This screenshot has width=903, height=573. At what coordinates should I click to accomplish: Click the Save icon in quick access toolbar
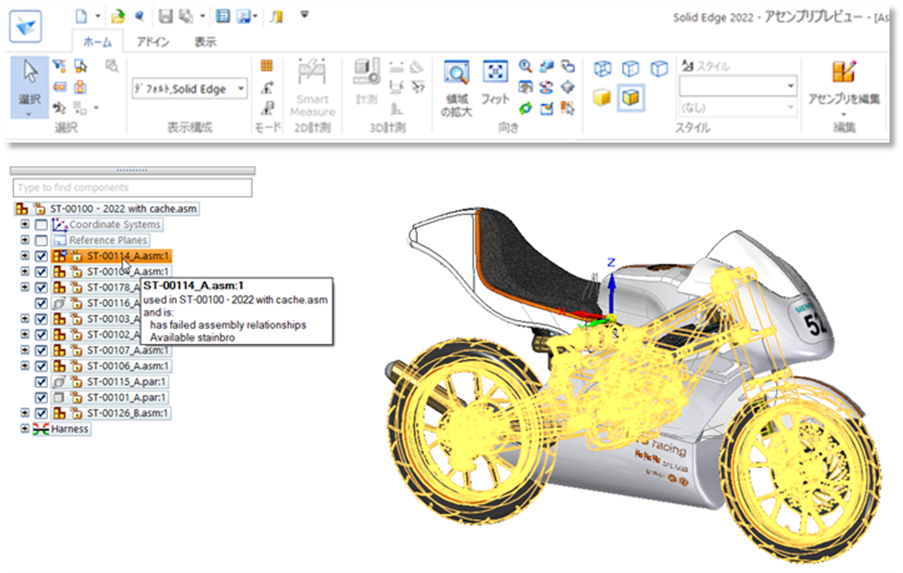point(165,16)
